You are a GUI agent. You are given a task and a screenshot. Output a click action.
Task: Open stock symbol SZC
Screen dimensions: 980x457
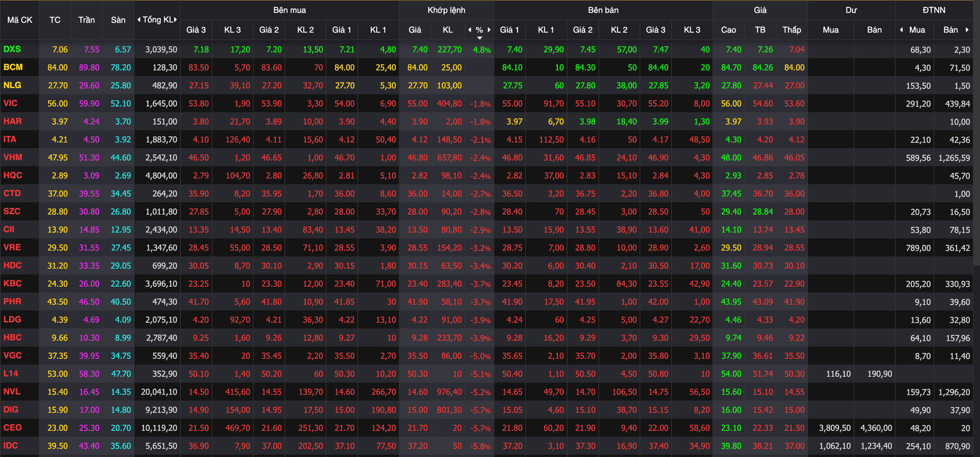pyautogui.click(x=12, y=211)
